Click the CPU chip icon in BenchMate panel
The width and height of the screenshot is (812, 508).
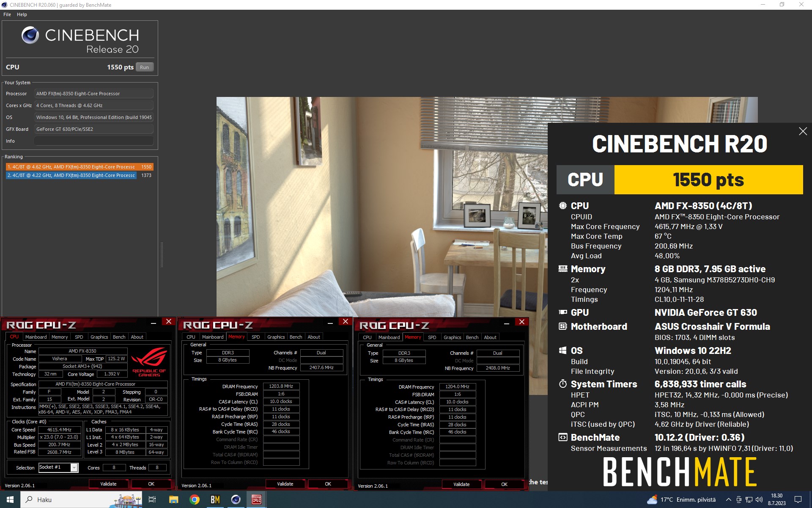(563, 206)
